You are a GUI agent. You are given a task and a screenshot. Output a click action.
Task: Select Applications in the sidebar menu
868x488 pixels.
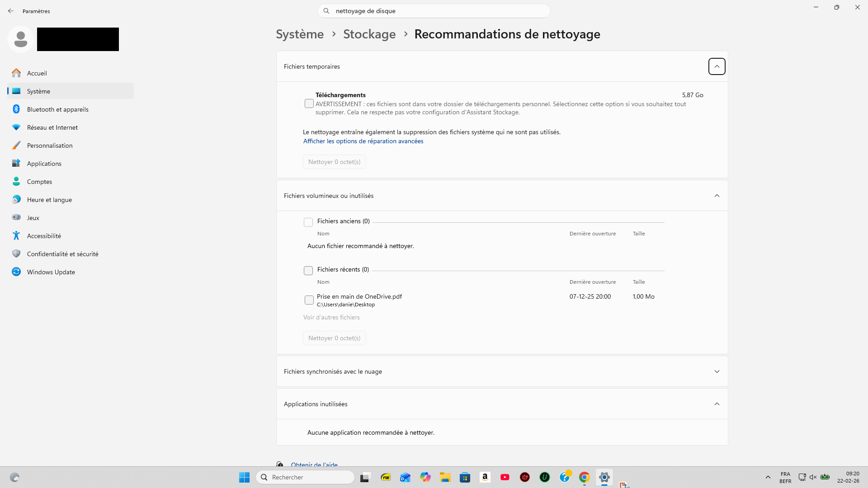pyautogui.click(x=44, y=164)
